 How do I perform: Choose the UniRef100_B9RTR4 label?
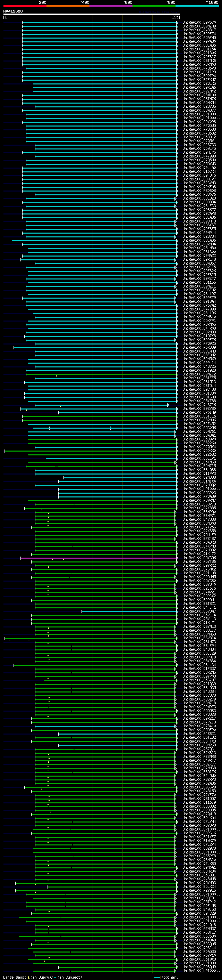pyautogui.click(x=199, y=76)
